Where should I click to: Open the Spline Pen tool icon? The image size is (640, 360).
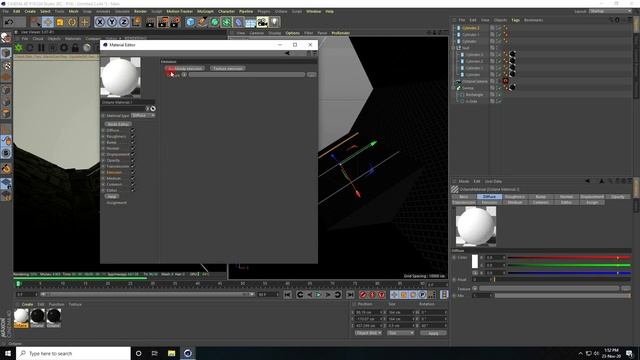click(x=202, y=22)
